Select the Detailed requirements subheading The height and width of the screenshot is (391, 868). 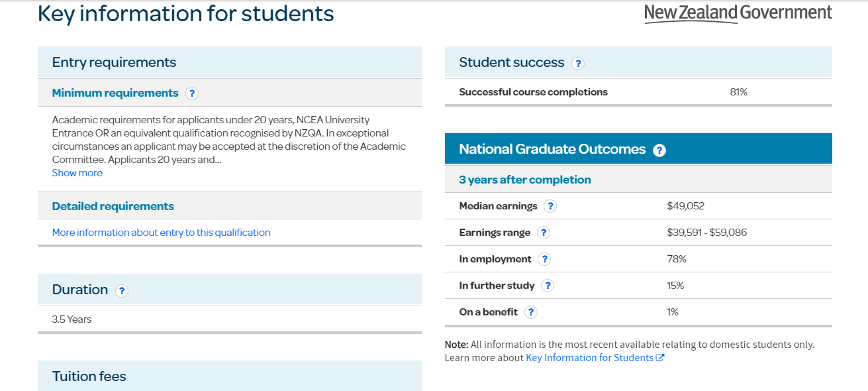pyautogui.click(x=113, y=206)
